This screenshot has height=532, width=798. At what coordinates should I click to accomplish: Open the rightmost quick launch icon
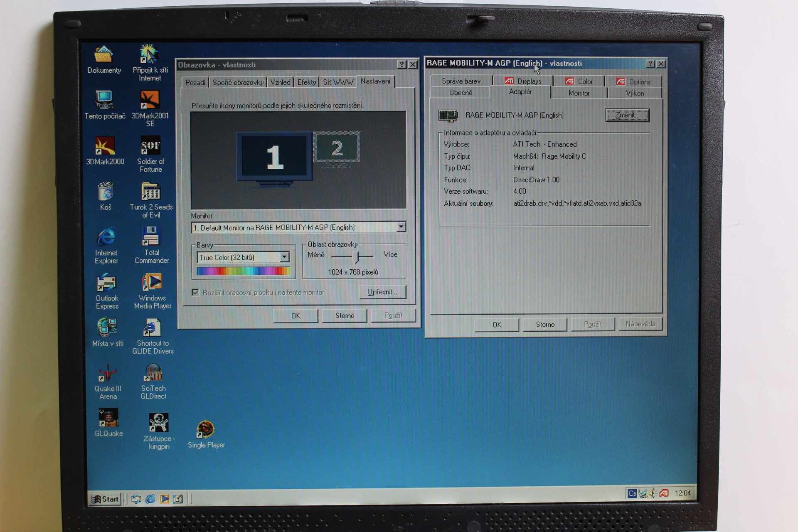tap(178, 499)
